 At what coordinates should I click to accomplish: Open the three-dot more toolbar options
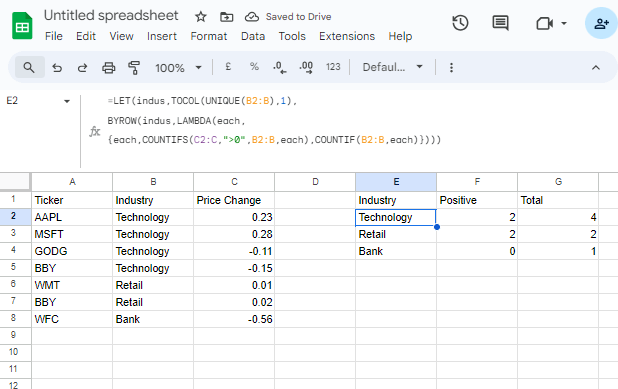pos(451,67)
